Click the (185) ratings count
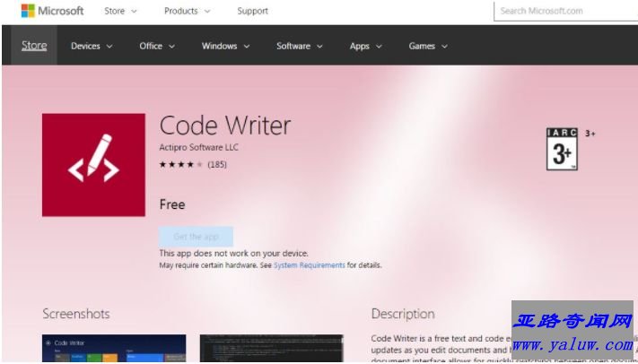Image resolution: width=638 pixels, height=364 pixels. pos(217,164)
